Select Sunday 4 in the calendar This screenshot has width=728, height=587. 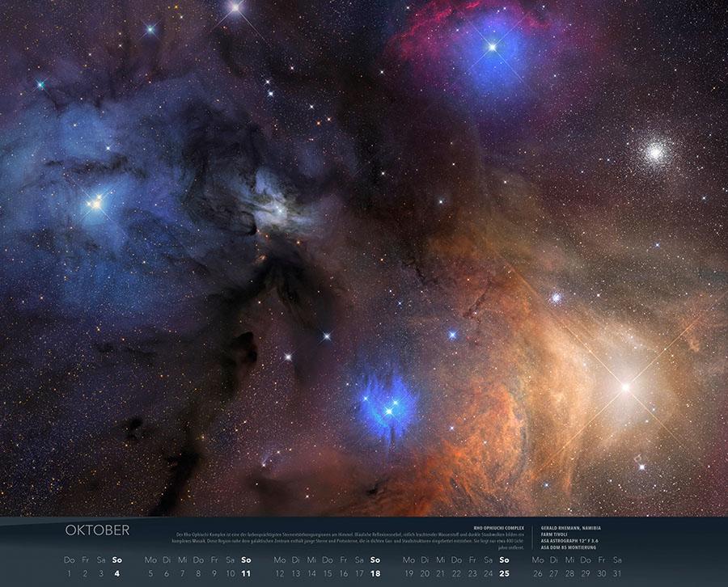pos(117,573)
